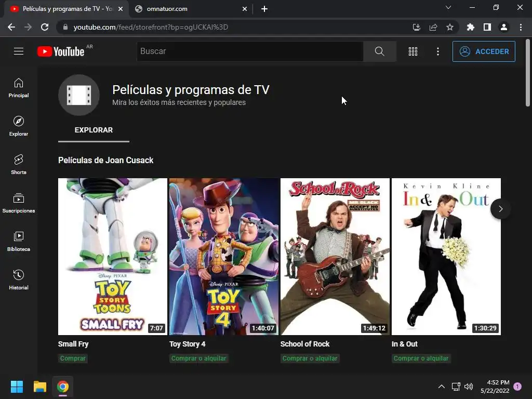Viewport: 532px width, 399px height.
Task: Click the Buscar search field
Action: click(250, 51)
